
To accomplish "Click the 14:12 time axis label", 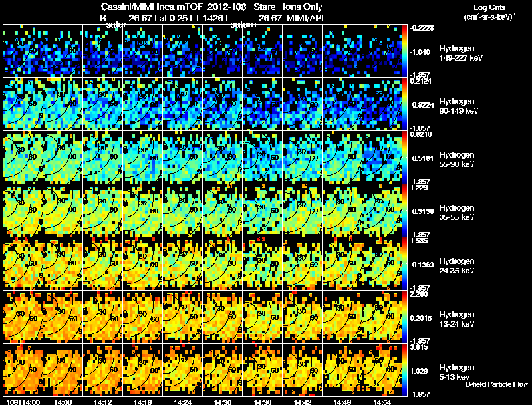I will 103,402.
